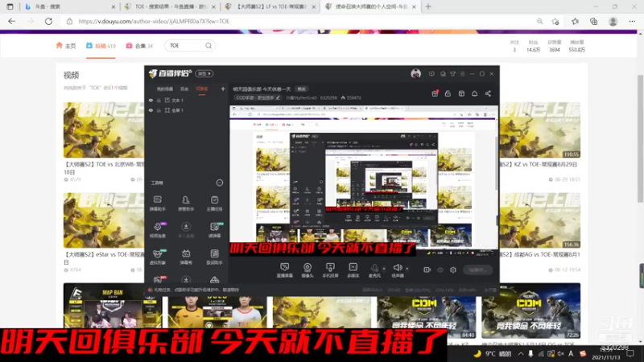The height and width of the screenshot is (362, 644).
Task: Open the 视频连麦 tool icon
Action: (157, 230)
